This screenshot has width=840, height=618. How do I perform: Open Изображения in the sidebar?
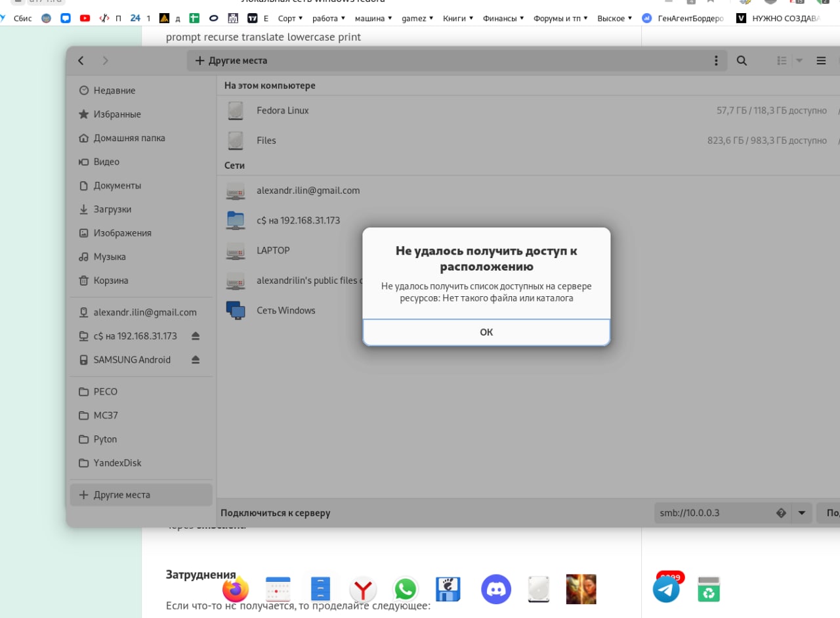(141, 232)
